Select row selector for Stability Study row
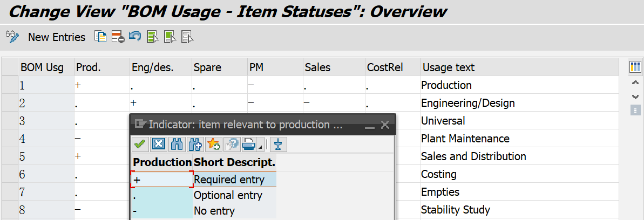 point(10,210)
